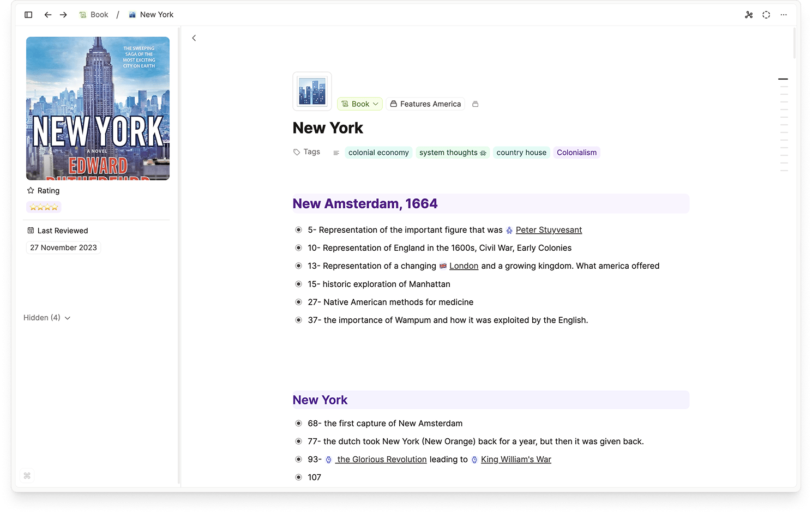Viewport: 812px width, 514px height.
Task: Expand the Hidden (4) properties section
Action: (x=47, y=318)
